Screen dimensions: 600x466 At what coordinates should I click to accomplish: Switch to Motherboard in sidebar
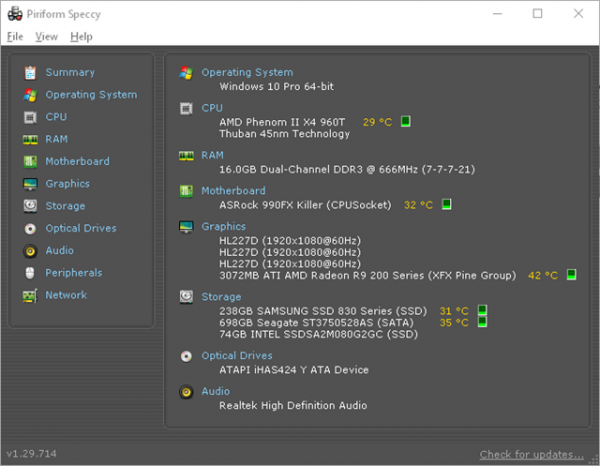[x=77, y=161]
